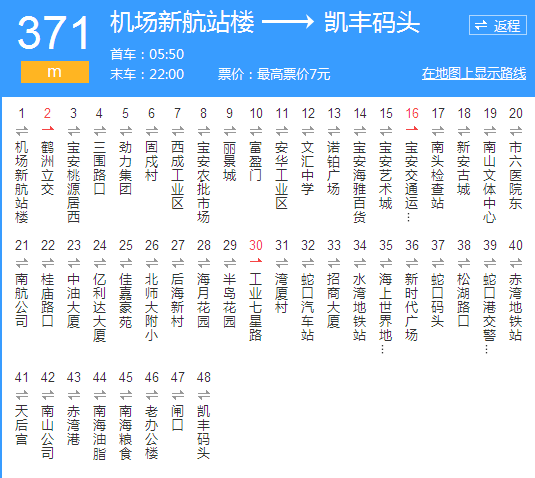Select stop 25 佳嘉豪苑
Viewport: 535px width, 478px height.
click(x=126, y=300)
